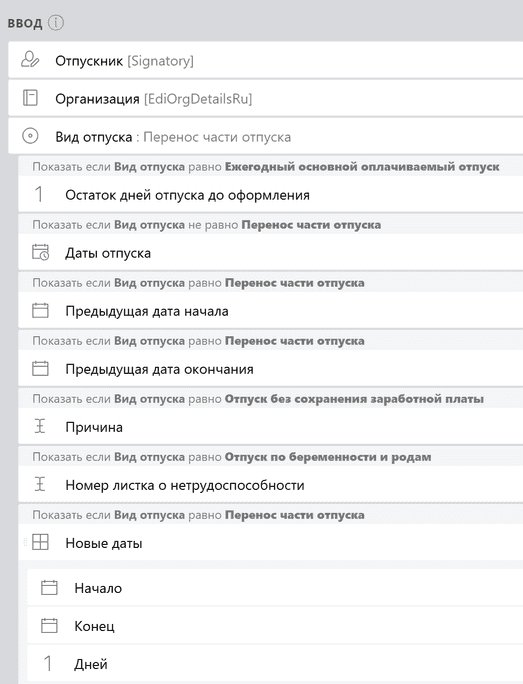Select the Номер листка о нетрудоспособности field
Viewport: 523px width, 684px height.
270,484
